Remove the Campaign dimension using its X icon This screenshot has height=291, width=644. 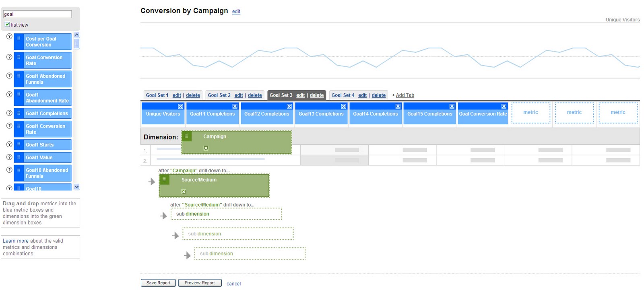pyautogui.click(x=206, y=148)
